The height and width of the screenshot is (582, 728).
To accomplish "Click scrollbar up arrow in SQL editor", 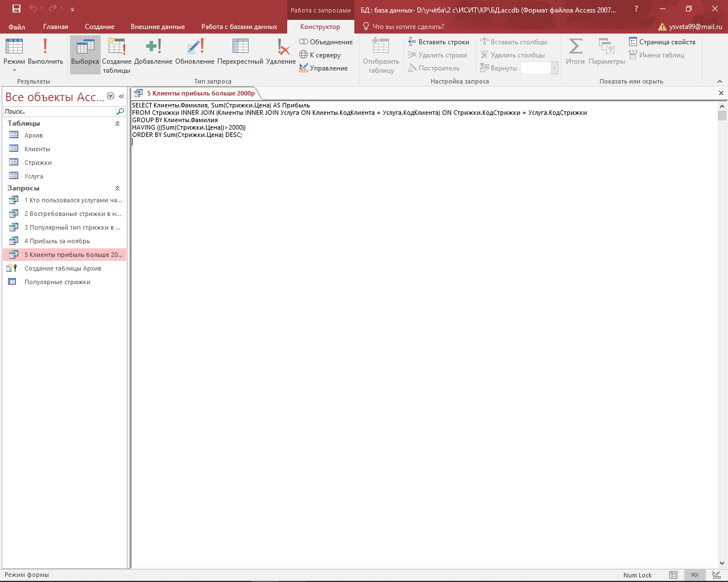I will pos(722,106).
